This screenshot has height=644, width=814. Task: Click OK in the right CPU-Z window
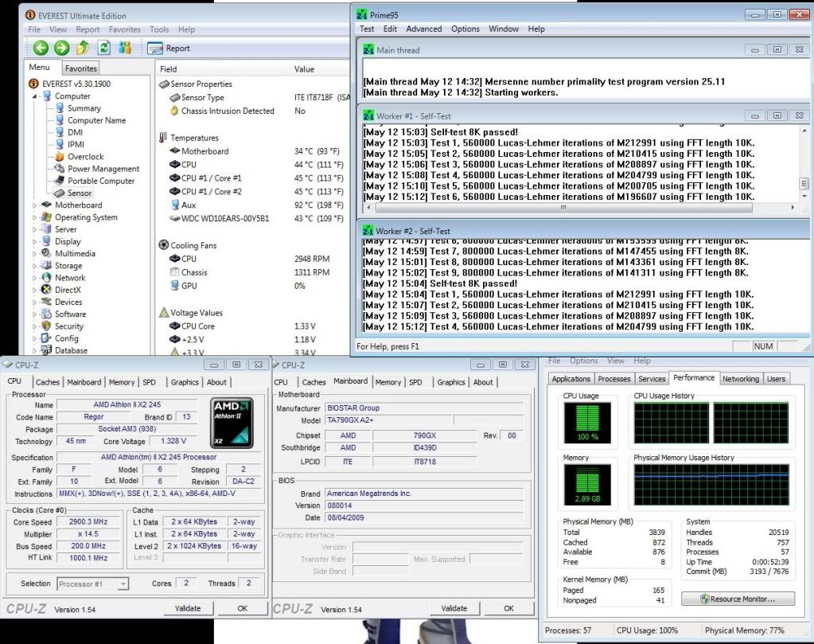click(x=508, y=608)
